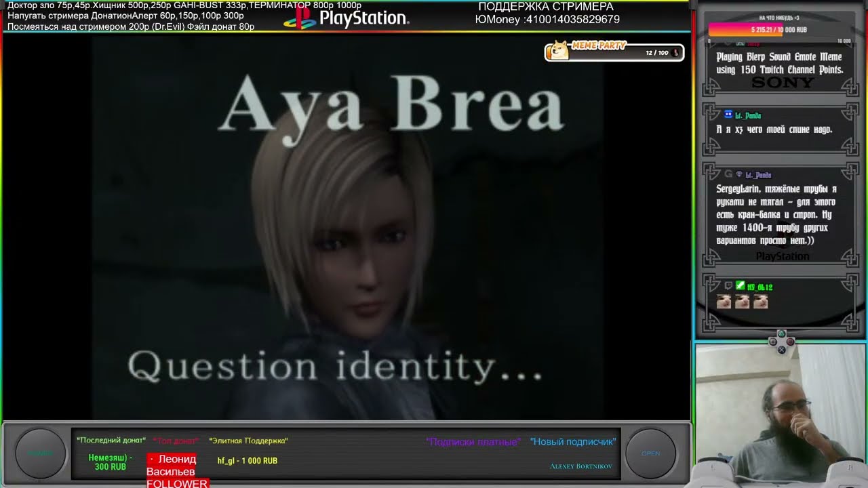
Task: Click "Посмеяться над стримером 200р" line
Action: point(131,26)
